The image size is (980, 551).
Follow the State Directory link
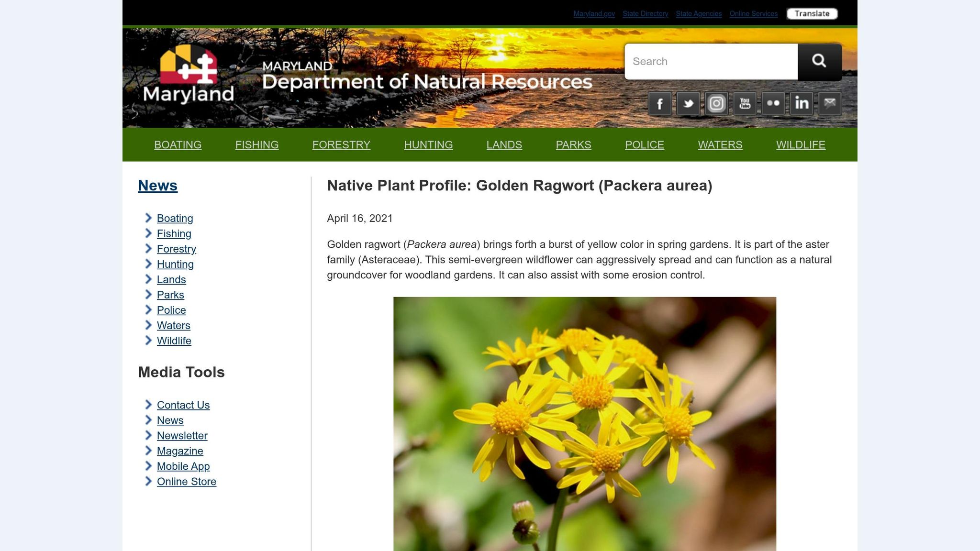tap(646, 14)
